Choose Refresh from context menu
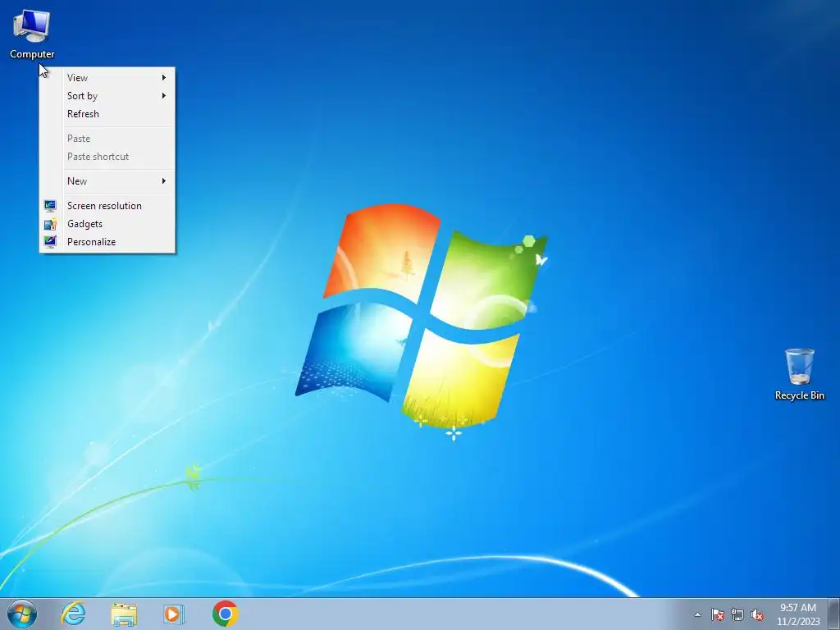Image resolution: width=840 pixels, height=630 pixels. 107,114
